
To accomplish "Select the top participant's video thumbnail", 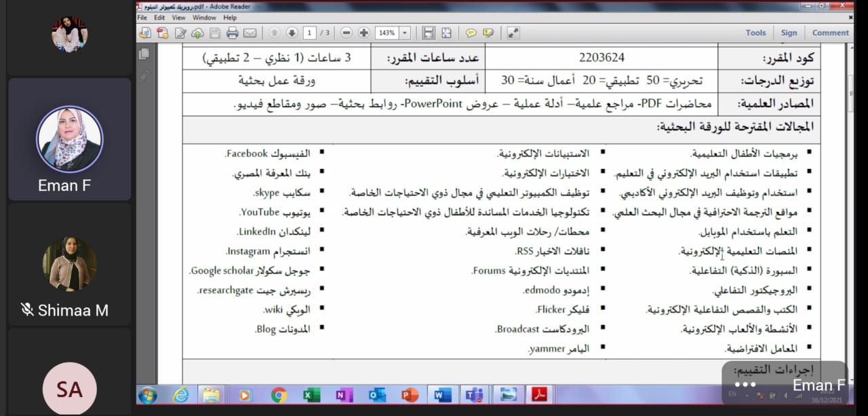I will click(x=69, y=35).
